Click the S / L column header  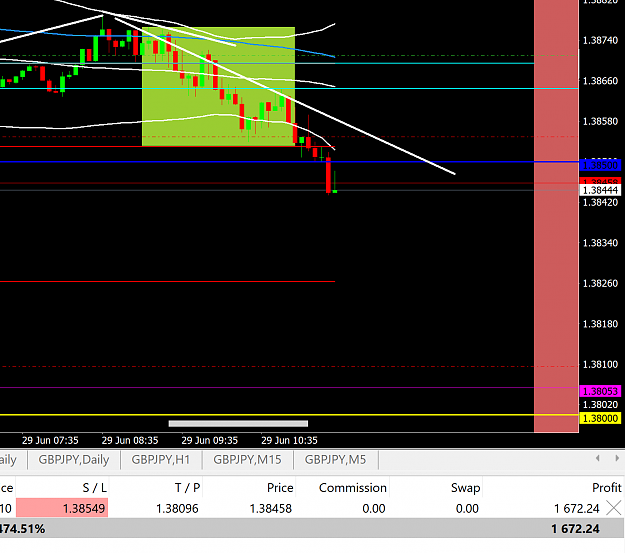[94, 488]
